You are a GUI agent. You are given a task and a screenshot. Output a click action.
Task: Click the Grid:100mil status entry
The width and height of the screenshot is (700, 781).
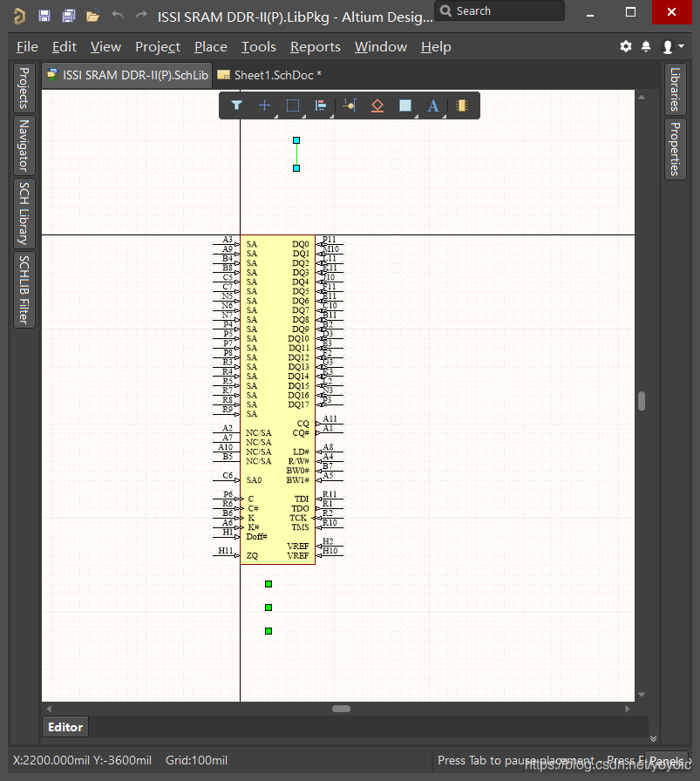(x=196, y=761)
